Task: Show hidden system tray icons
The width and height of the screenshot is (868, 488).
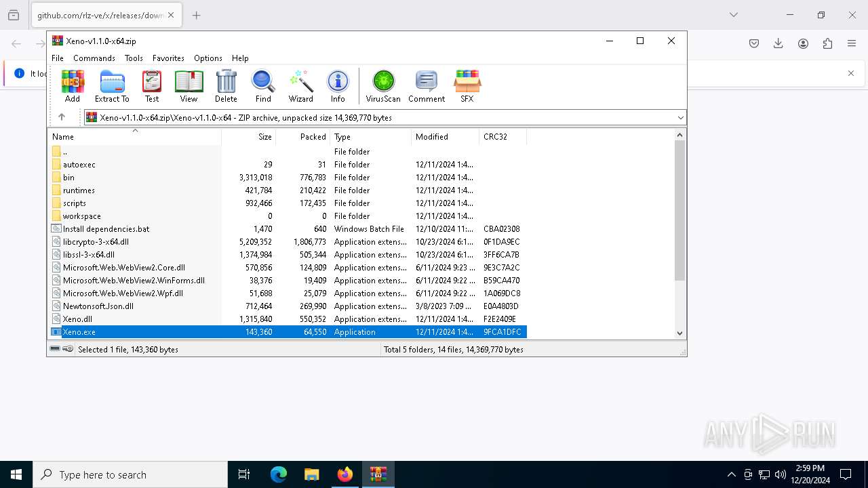Action: [731, 474]
